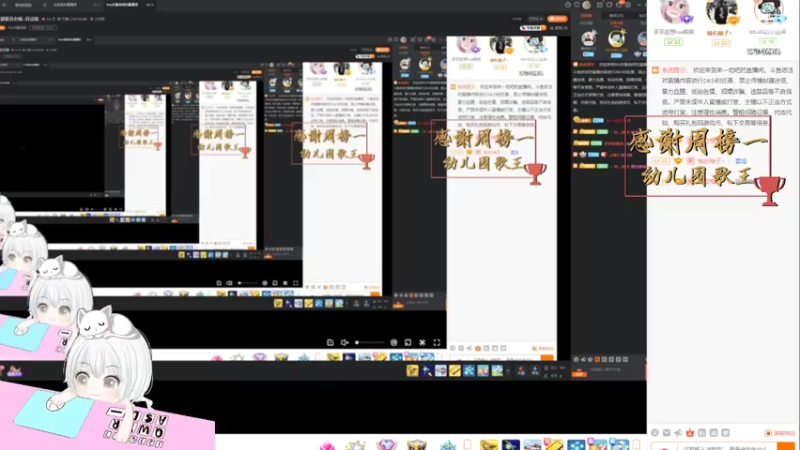Expand the arrow at right end of bottom gift bar
The width and height of the screenshot is (800, 450).
tap(636, 445)
